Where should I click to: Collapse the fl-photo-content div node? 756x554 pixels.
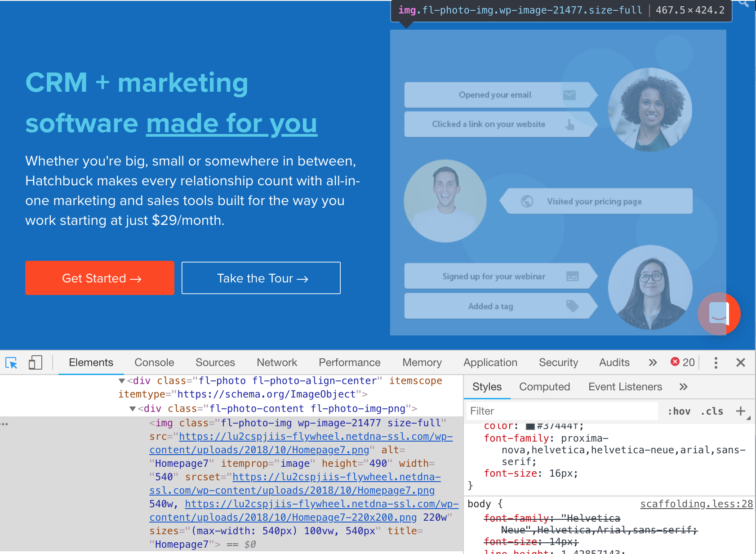click(x=133, y=409)
